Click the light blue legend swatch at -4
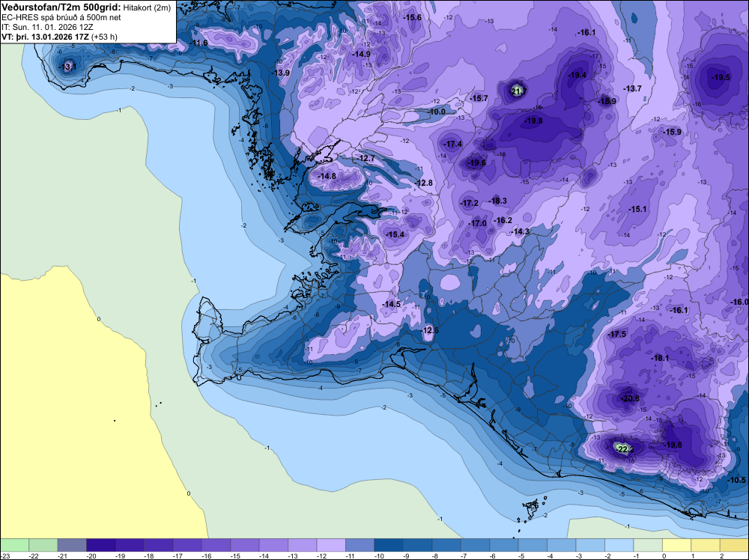Viewport: 749px width, 560px height. [x=561, y=545]
